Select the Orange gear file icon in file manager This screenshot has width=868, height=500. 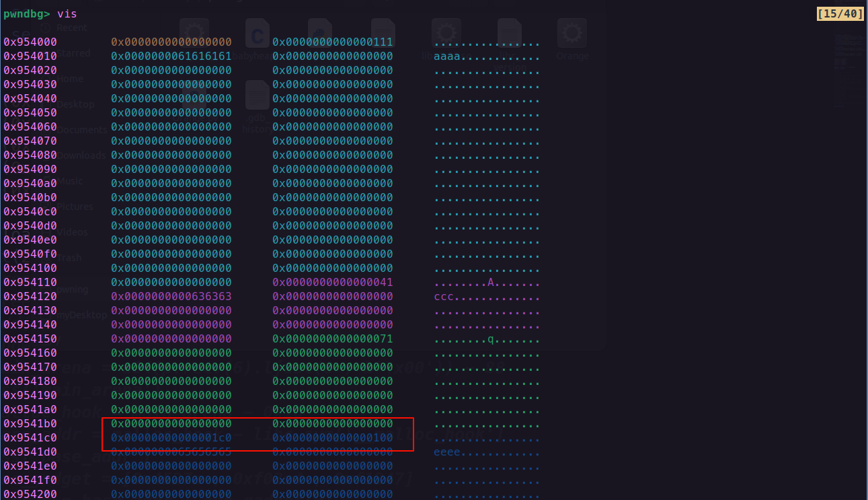point(572,33)
